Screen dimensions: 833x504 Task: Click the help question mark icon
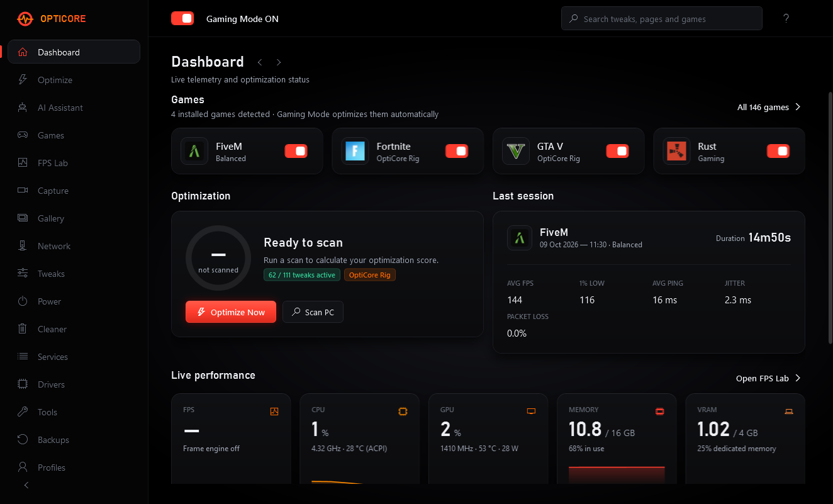[x=786, y=19]
